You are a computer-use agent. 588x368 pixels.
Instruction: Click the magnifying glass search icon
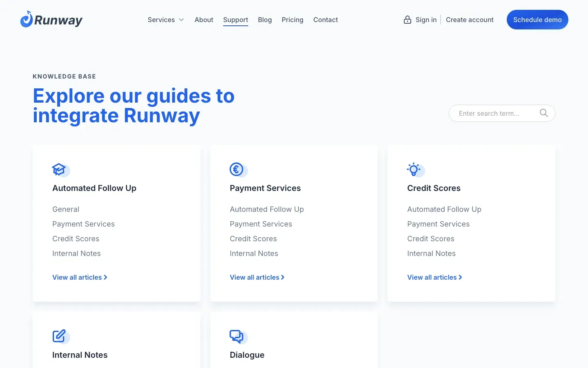[543, 113]
